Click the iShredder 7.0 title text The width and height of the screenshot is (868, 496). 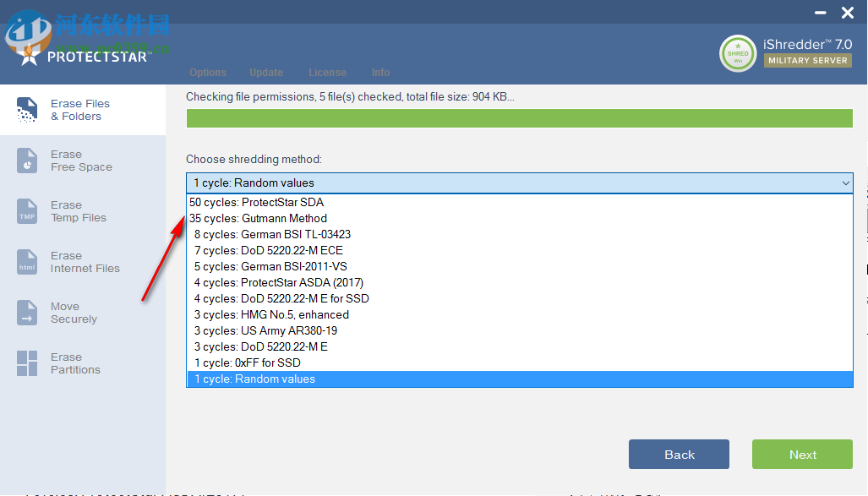pyautogui.click(x=808, y=44)
